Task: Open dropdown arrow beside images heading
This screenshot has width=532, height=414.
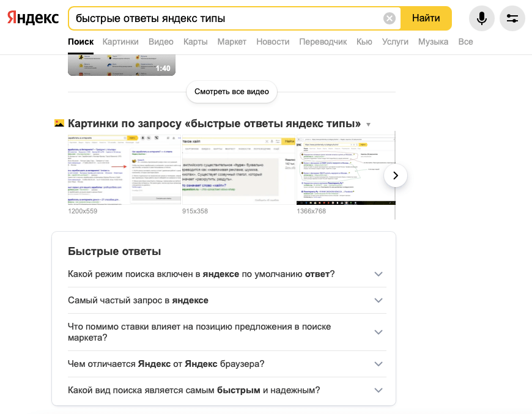Action: tap(369, 125)
